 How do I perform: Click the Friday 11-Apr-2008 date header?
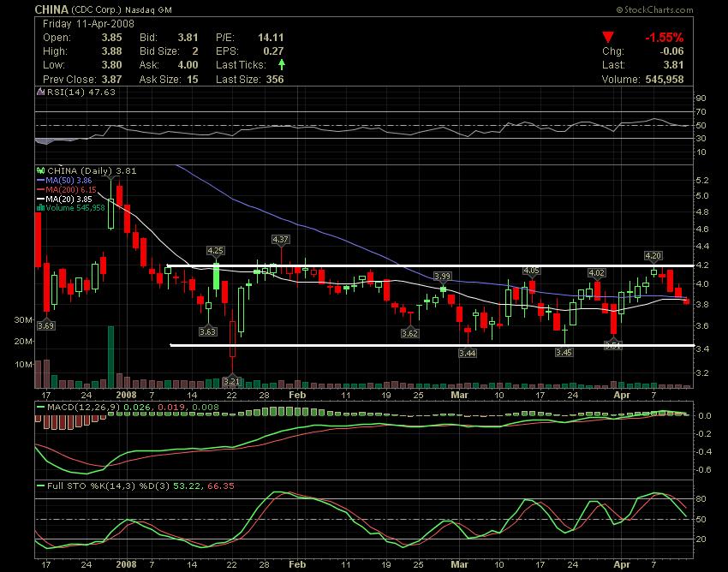point(88,24)
